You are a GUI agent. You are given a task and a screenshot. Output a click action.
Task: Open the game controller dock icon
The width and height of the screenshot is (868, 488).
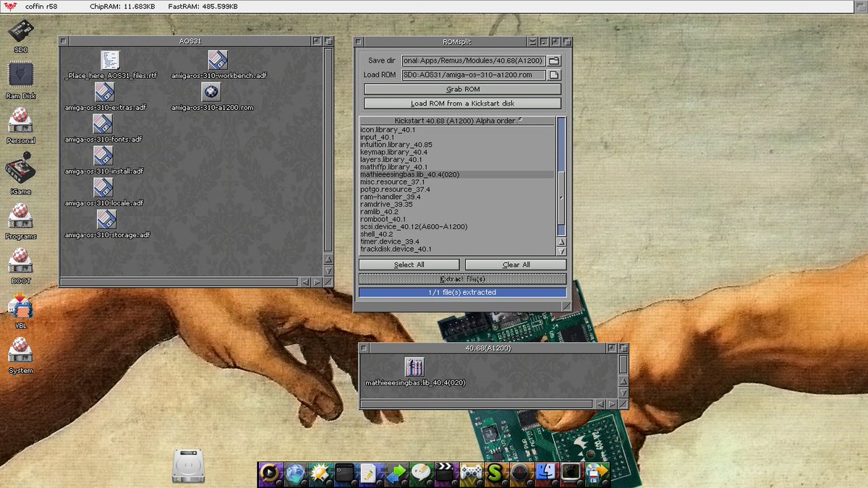(x=472, y=474)
